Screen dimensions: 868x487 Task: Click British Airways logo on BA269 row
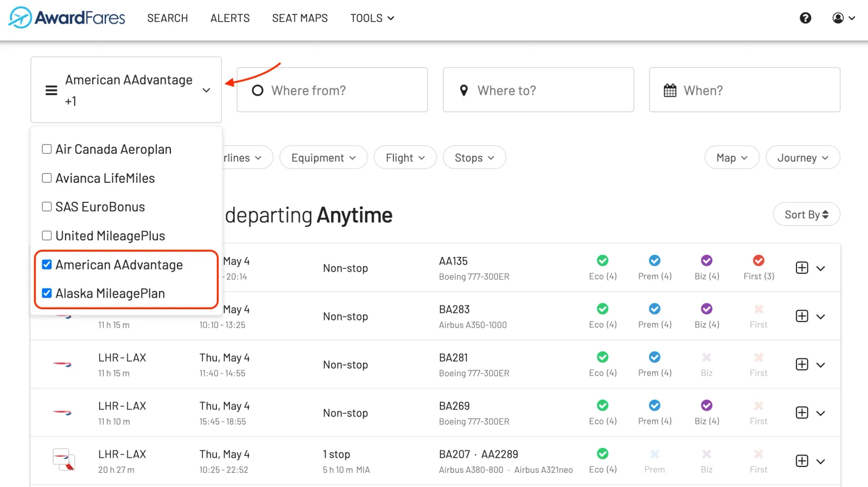[x=62, y=413]
